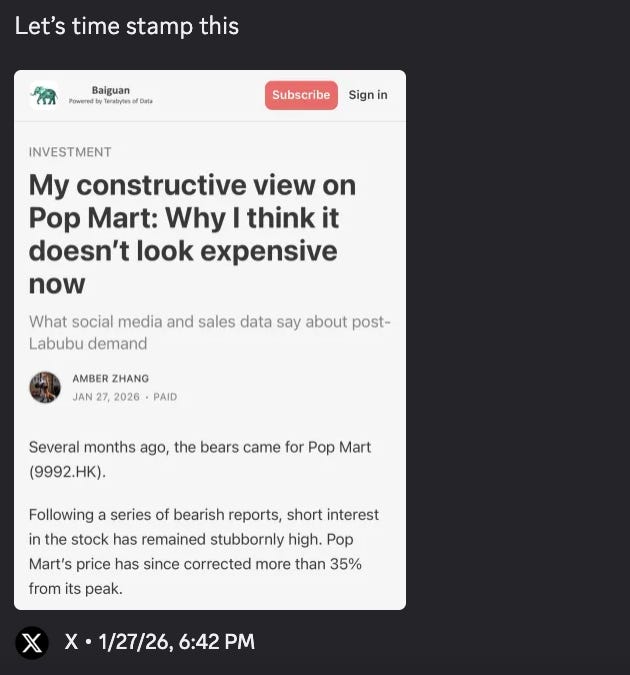630x675 pixels.
Task: Click the PAID label
Action: (x=165, y=396)
